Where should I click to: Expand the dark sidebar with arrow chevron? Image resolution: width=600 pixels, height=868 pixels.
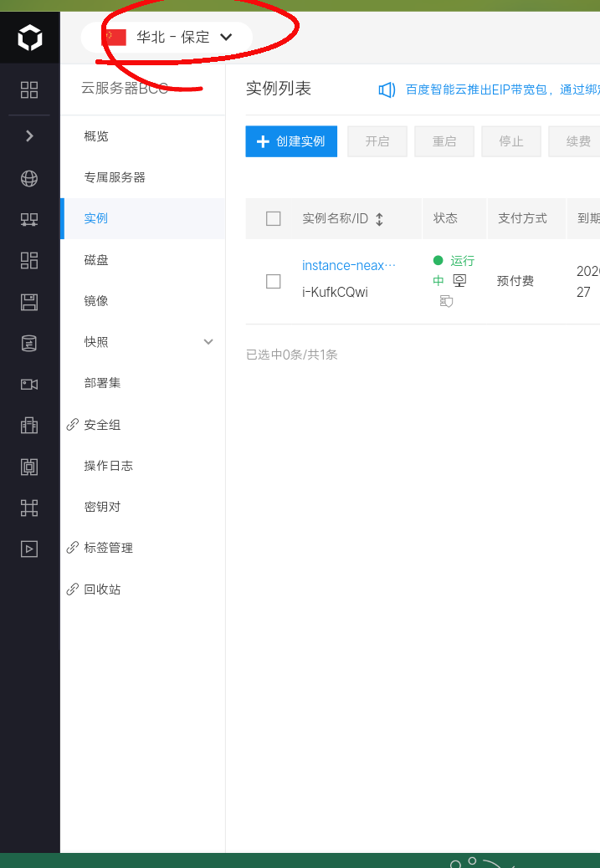[29, 136]
